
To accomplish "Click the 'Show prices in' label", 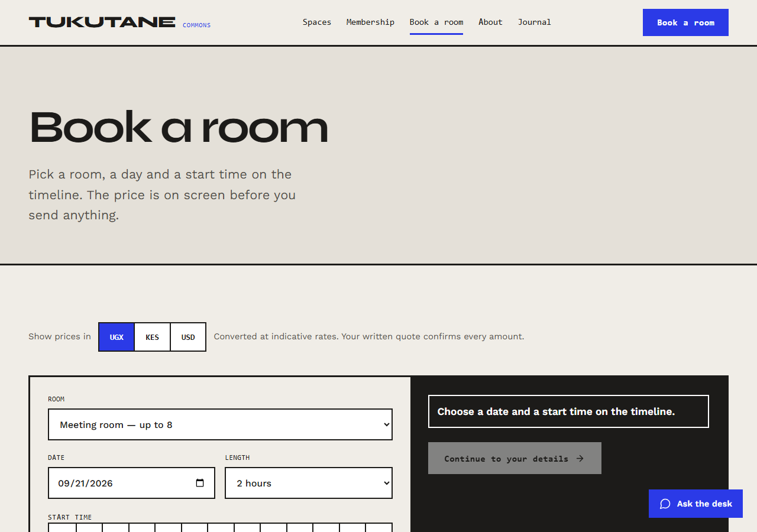I will point(60,336).
